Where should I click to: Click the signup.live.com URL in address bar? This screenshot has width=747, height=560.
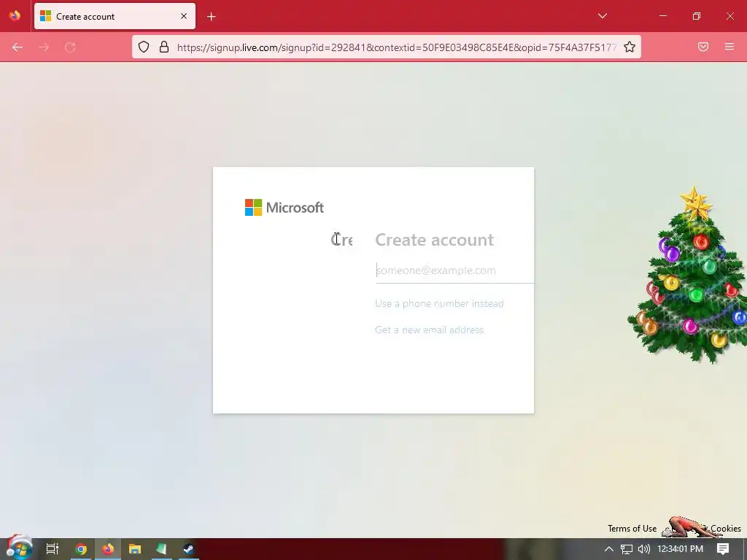(x=397, y=47)
